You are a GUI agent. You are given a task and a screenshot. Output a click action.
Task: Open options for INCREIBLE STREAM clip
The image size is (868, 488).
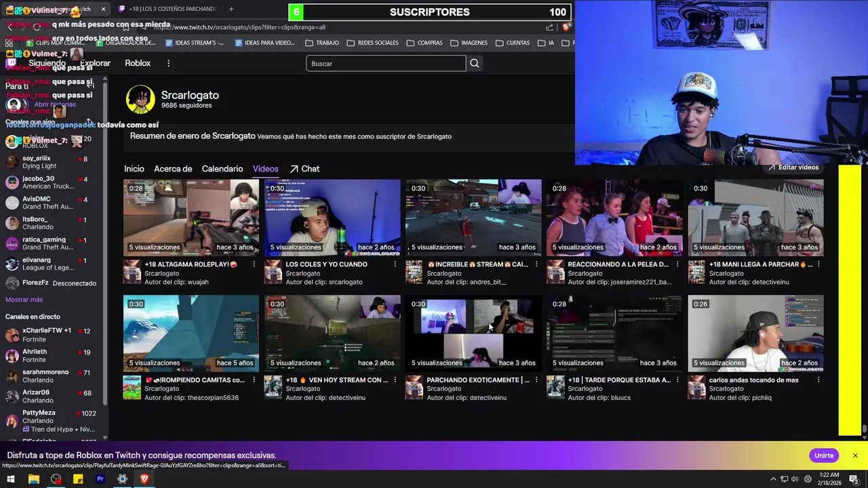536,264
